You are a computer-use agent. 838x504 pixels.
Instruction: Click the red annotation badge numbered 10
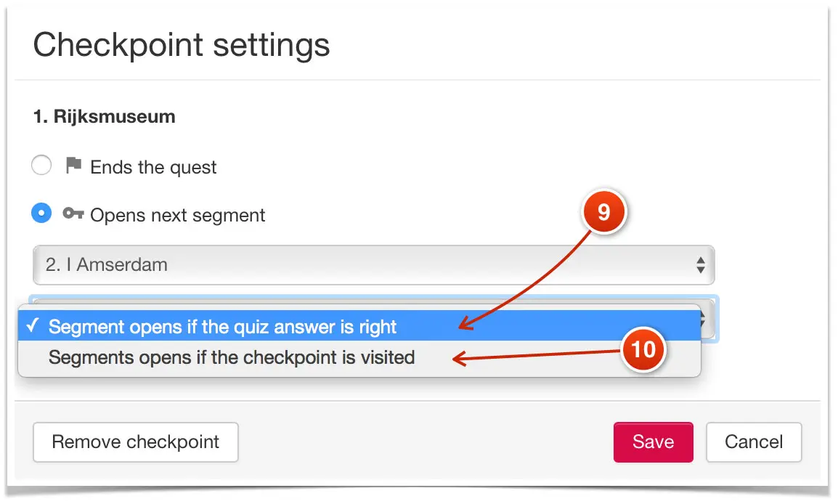tap(643, 349)
